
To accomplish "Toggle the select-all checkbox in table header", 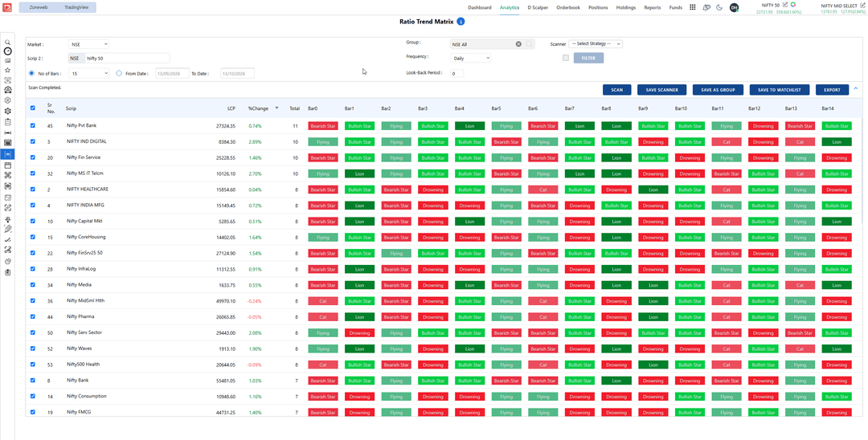I will coord(32,108).
